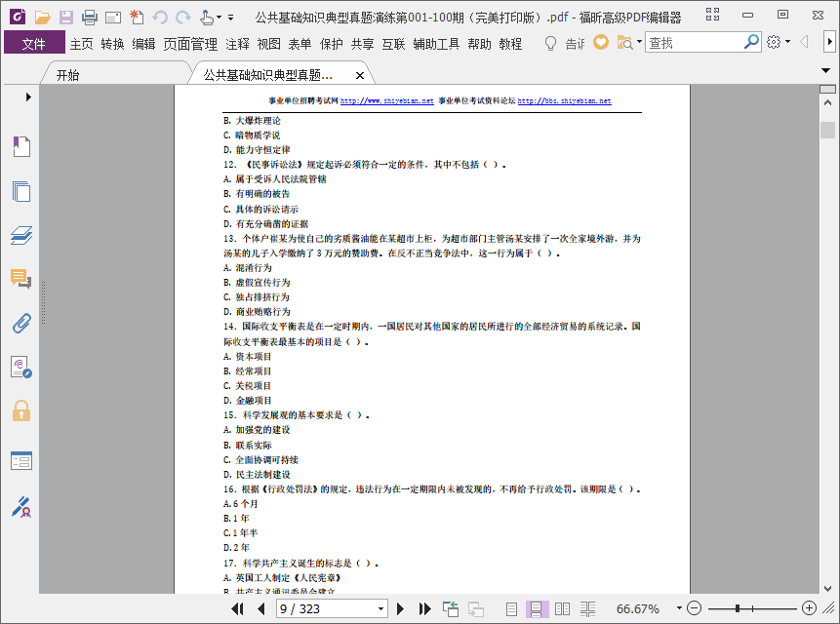Open the Security lock panel
This screenshot has width=840, height=624.
(x=21, y=411)
